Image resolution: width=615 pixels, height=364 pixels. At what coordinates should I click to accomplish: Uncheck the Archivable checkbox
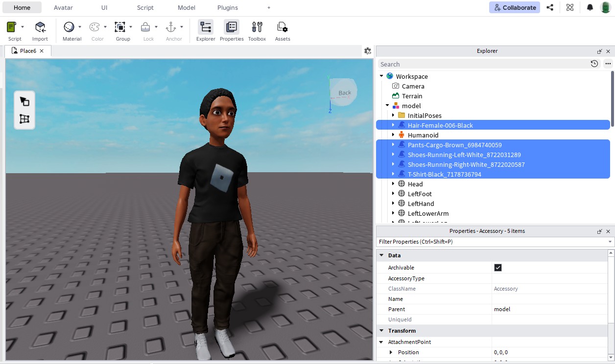click(x=498, y=268)
